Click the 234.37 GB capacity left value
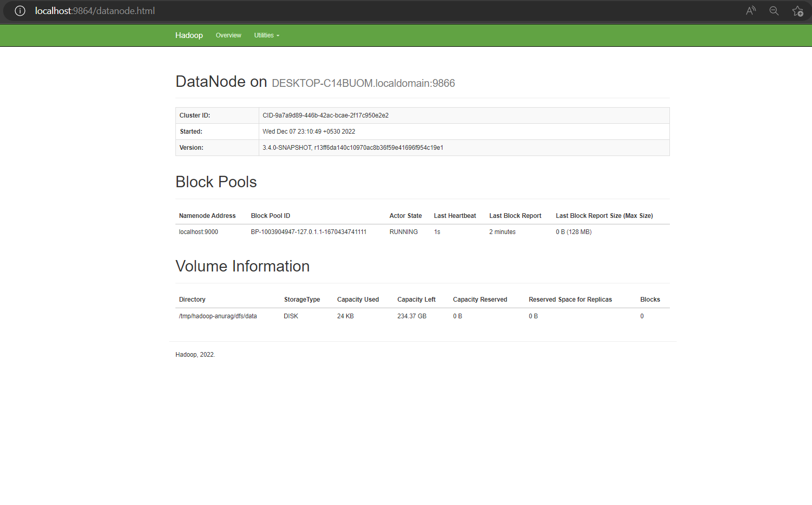This screenshot has height=505, width=812. pyautogui.click(x=412, y=316)
